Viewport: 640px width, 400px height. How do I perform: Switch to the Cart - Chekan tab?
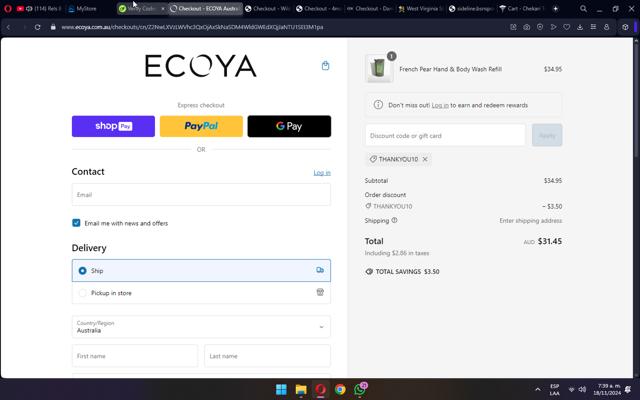coord(522,9)
